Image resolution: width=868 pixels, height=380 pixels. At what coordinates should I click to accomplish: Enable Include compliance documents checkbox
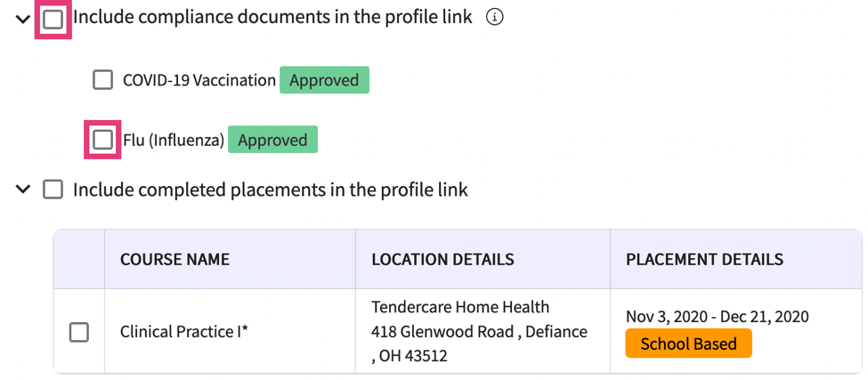[x=53, y=19]
